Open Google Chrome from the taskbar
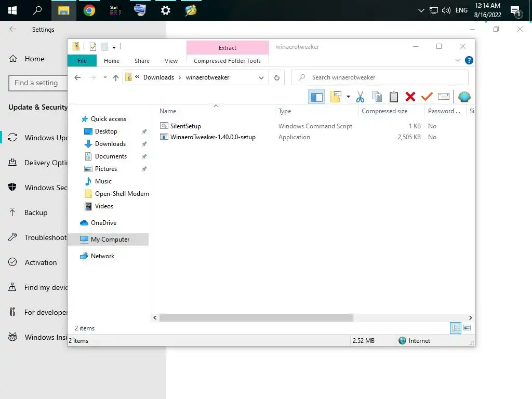Viewport: 532px width, 399px height. (89, 10)
